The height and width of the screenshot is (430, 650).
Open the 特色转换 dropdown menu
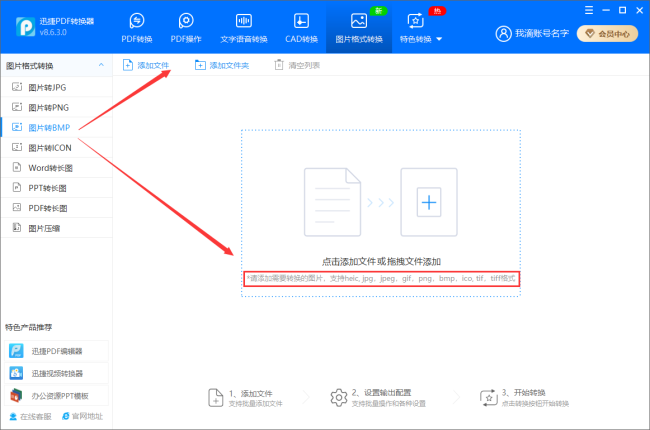[439, 39]
